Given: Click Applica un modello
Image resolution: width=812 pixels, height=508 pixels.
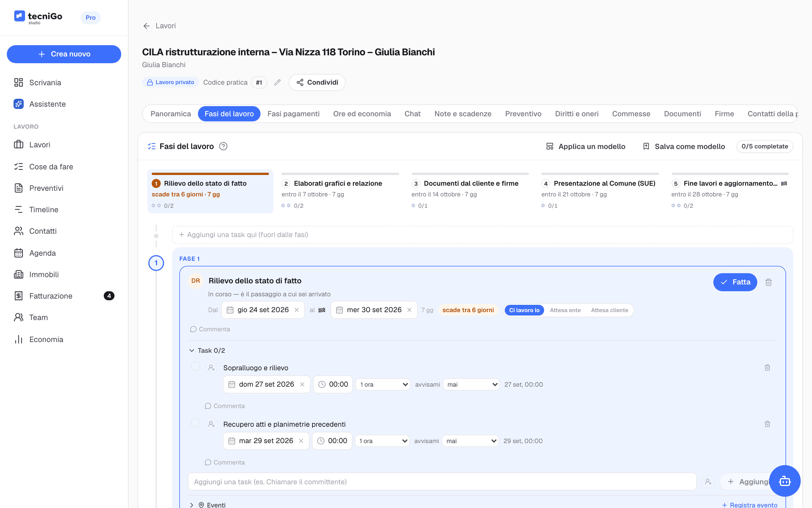Looking at the screenshot, I should 586,146.
